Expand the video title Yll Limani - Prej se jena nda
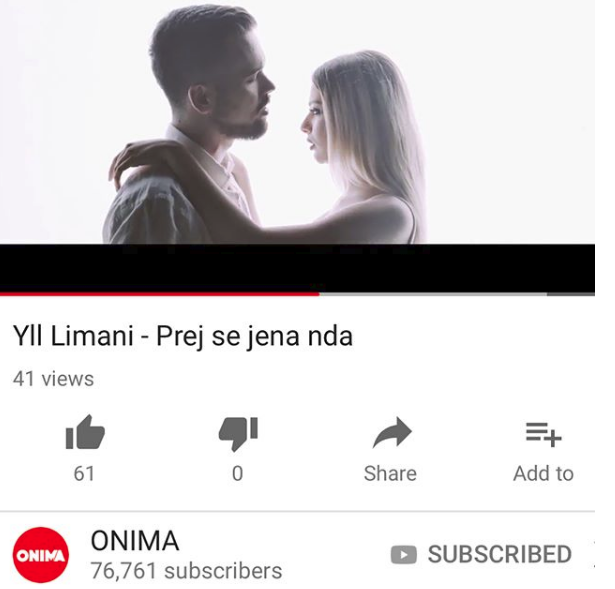615x589 pixels. (183, 336)
